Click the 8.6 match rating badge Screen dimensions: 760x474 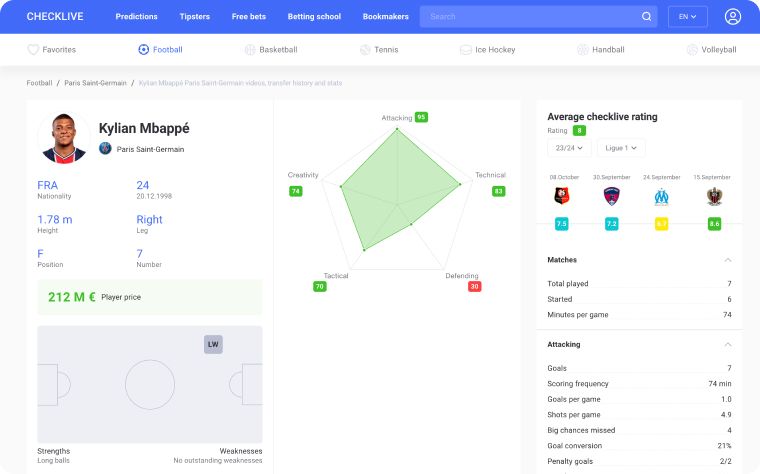714,223
